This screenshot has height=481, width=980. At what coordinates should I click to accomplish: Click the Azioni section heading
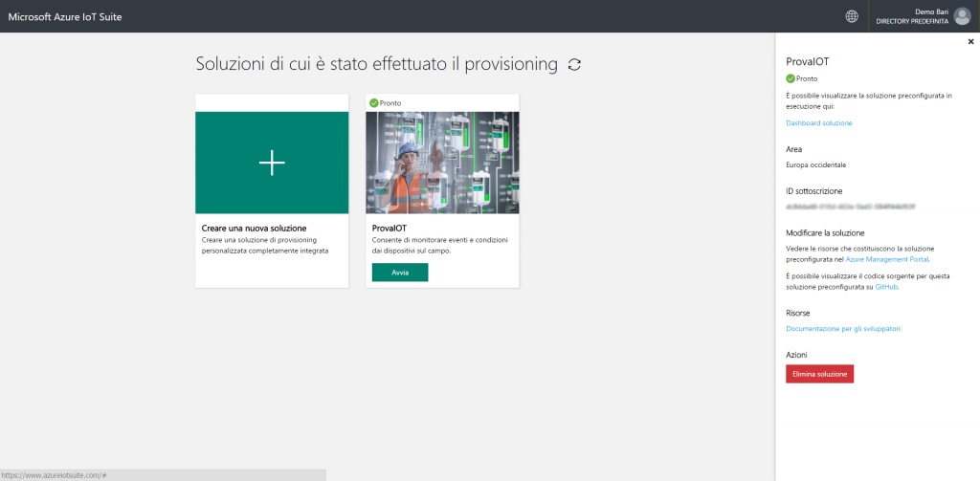(797, 355)
